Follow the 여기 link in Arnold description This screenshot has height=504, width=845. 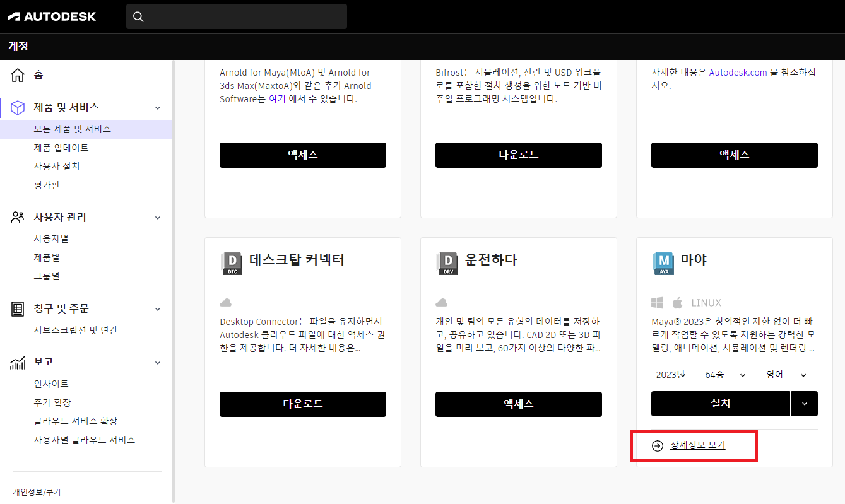tap(277, 99)
